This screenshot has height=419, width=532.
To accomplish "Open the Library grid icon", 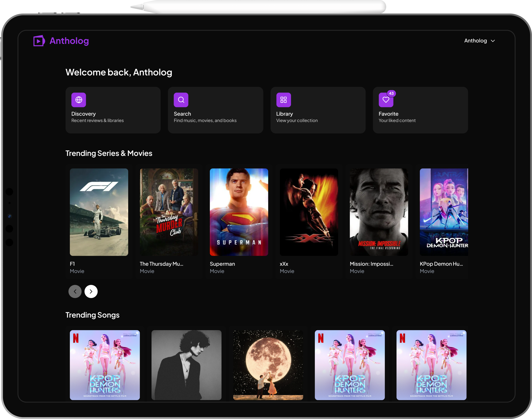I will 283,100.
